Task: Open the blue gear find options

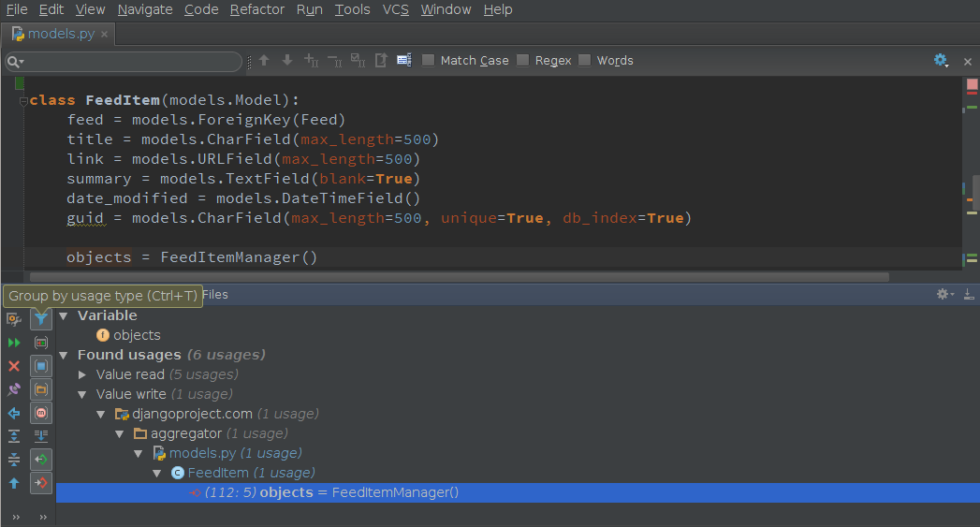Action: [941, 61]
